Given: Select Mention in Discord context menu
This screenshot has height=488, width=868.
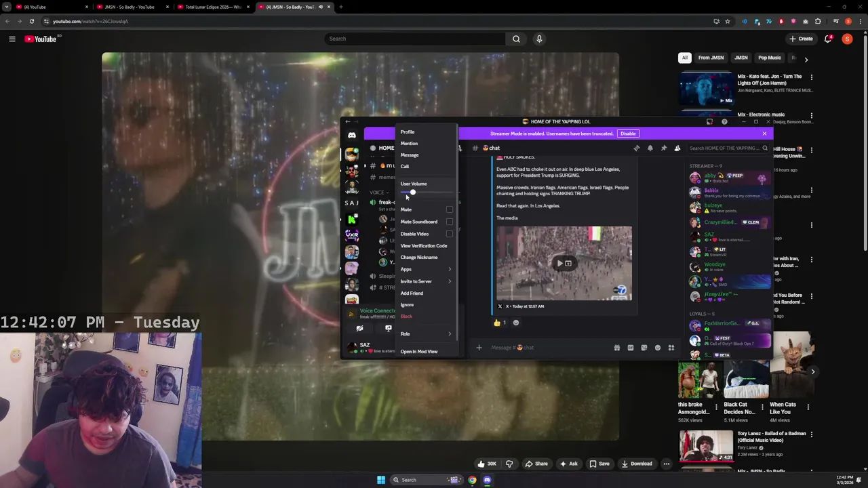Looking at the screenshot, I should (426, 144).
